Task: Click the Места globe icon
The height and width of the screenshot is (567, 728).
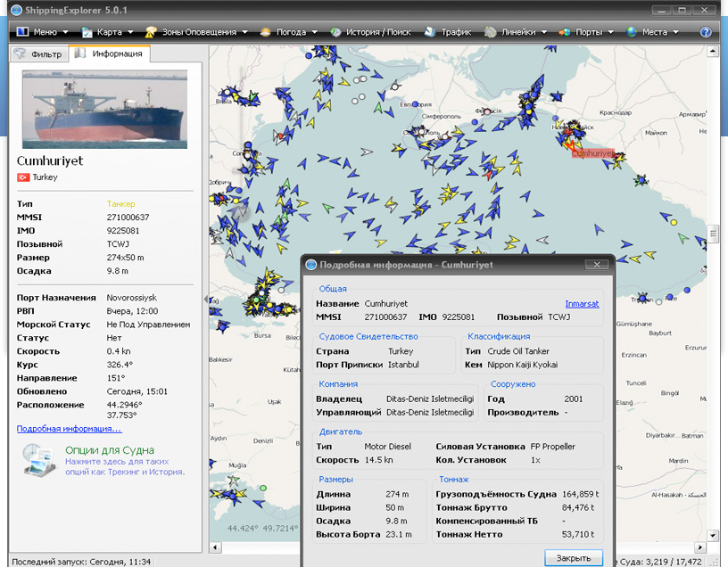Action: click(631, 32)
